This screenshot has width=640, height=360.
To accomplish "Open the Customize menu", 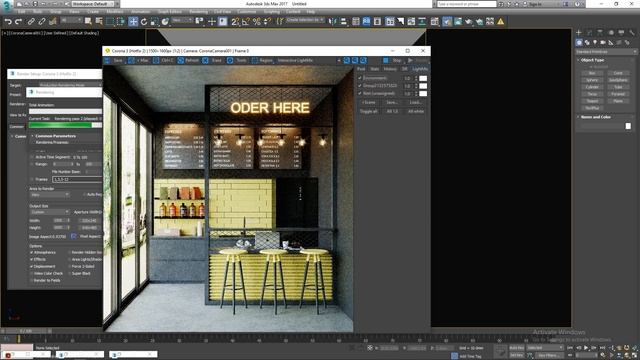I will (247, 11).
